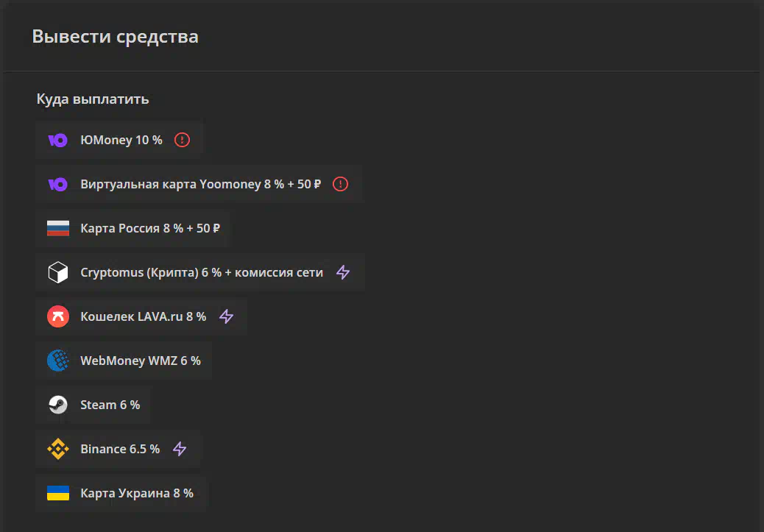764x532 pixels.
Task: Click the Cryptomus cube icon
Action: (x=58, y=272)
